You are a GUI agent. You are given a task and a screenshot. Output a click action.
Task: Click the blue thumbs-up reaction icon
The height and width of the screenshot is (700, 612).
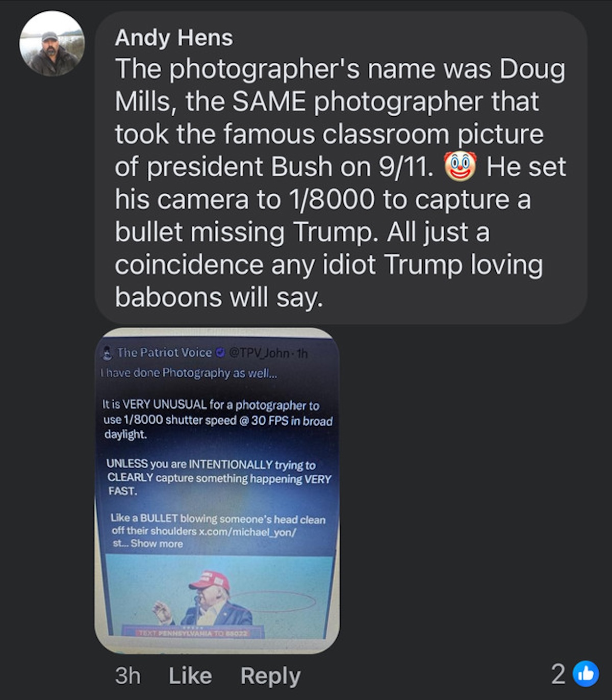[x=586, y=674]
